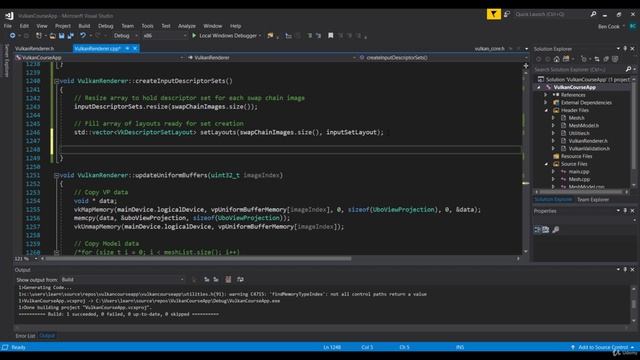Click the Ben Cook account avatar icon

(x=633, y=26)
